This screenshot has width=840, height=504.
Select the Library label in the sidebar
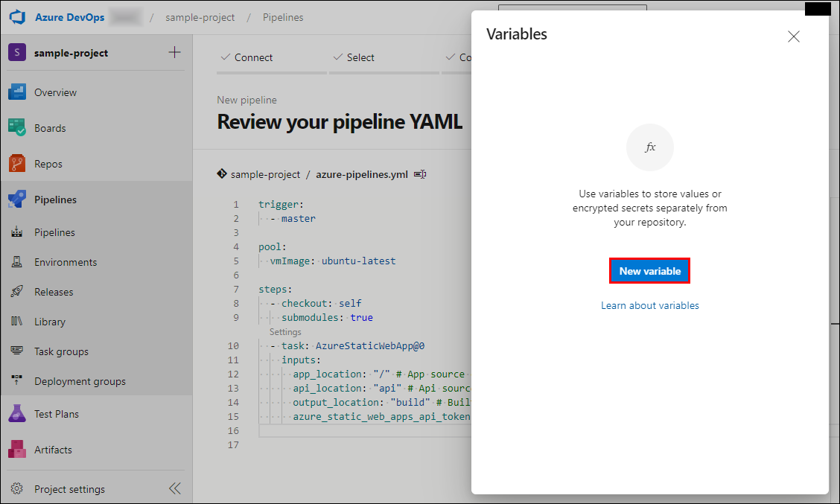click(50, 322)
